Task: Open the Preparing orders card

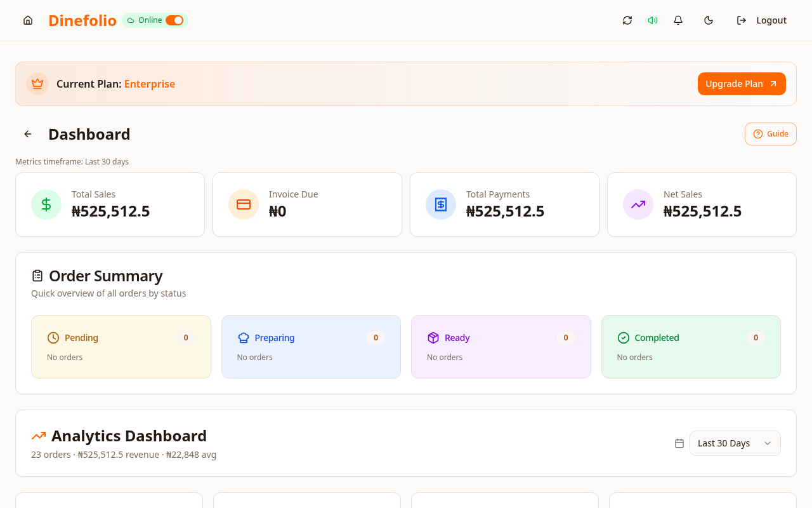Action: [x=311, y=347]
